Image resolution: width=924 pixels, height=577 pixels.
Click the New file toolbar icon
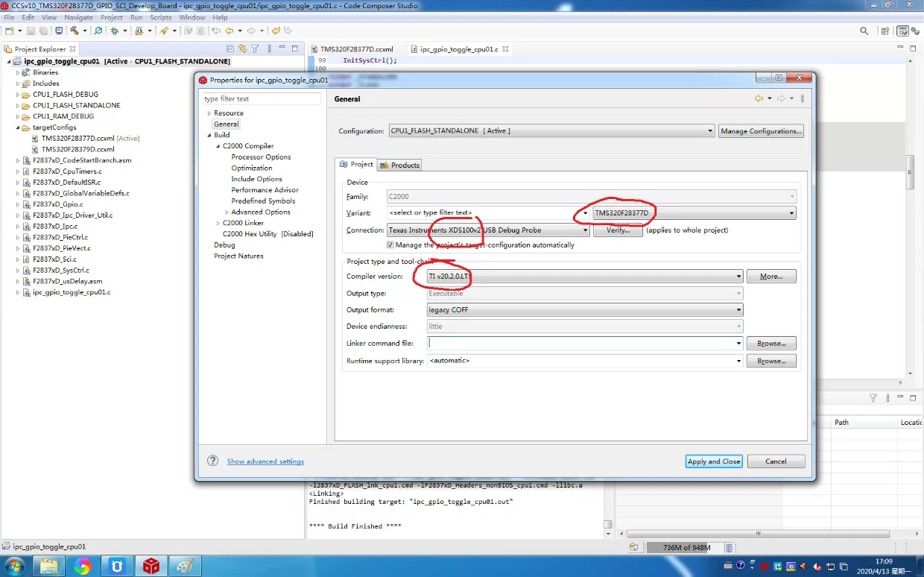(x=9, y=31)
